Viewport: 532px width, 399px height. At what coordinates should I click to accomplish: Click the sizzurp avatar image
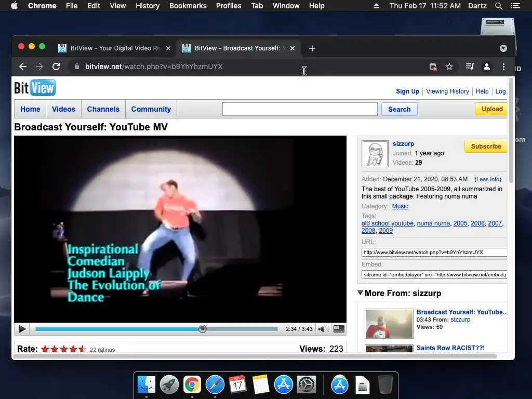pyautogui.click(x=375, y=154)
